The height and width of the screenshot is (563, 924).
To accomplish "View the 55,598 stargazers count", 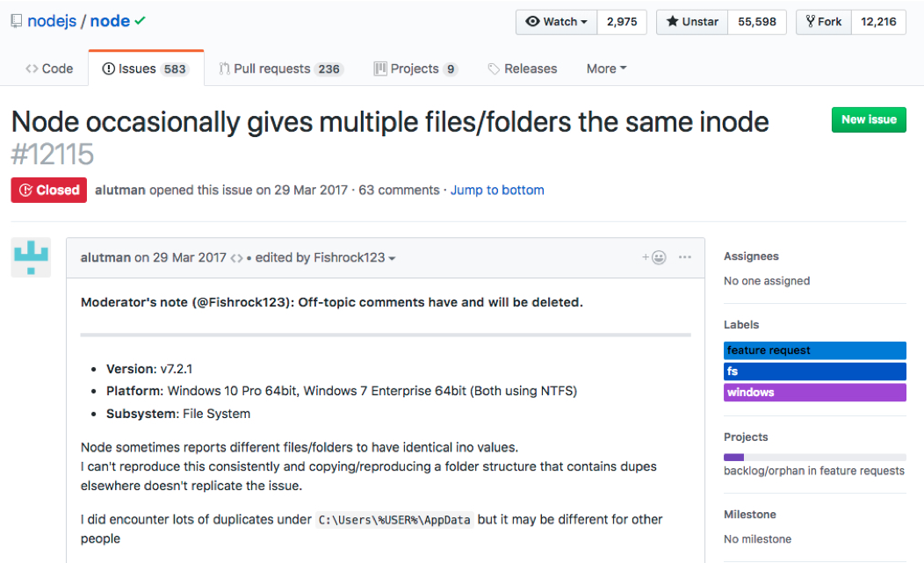I will tap(757, 22).
